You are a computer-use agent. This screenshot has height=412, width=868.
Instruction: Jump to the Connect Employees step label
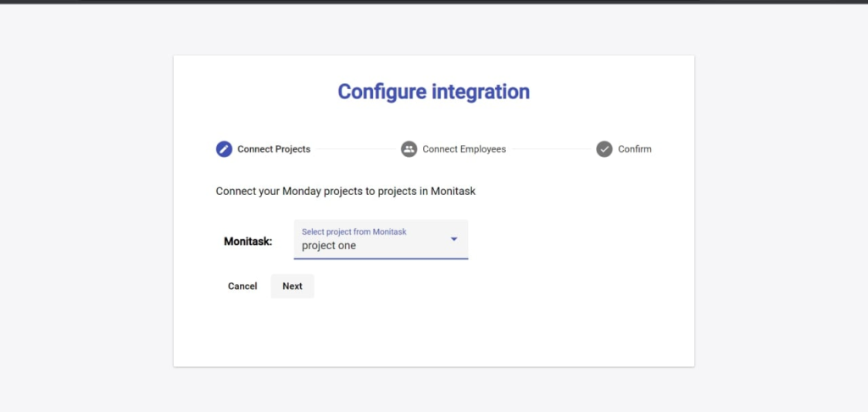pyautogui.click(x=464, y=149)
